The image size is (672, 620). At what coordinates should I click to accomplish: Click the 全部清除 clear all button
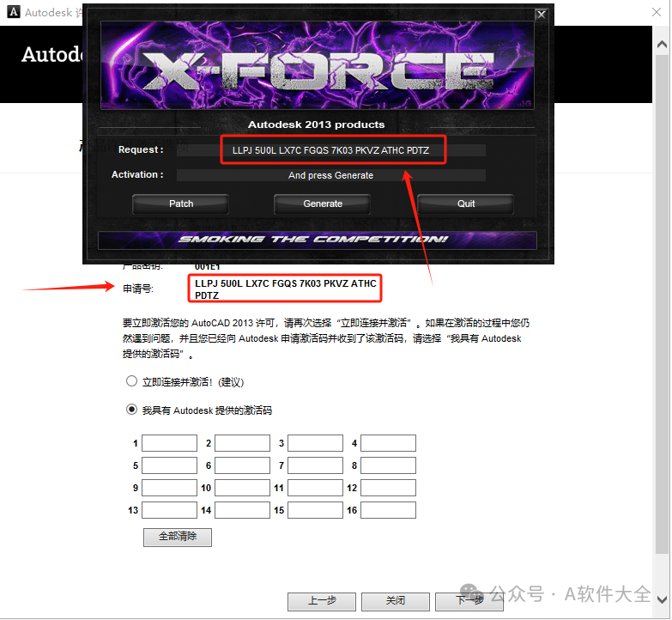click(178, 537)
